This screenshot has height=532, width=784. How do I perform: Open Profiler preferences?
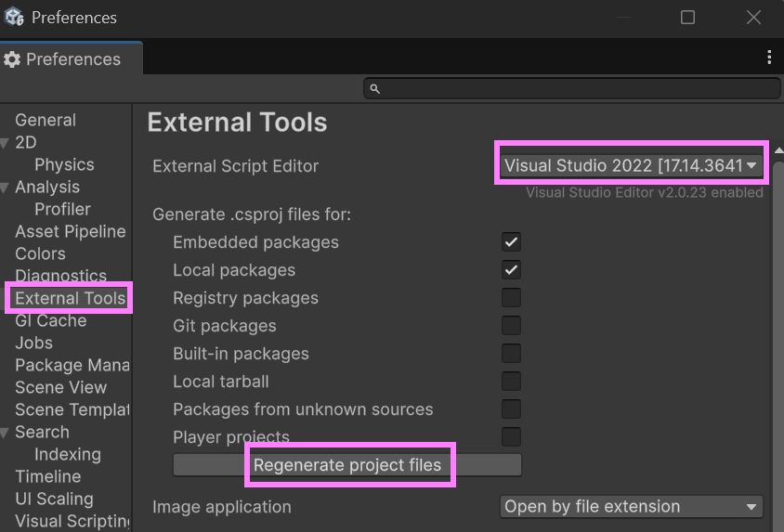click(x=62, y=209)
